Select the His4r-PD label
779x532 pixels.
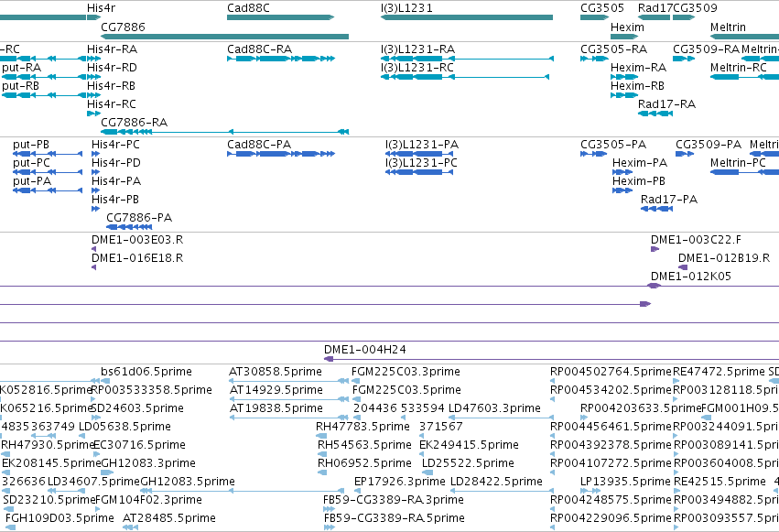point(115,163)
